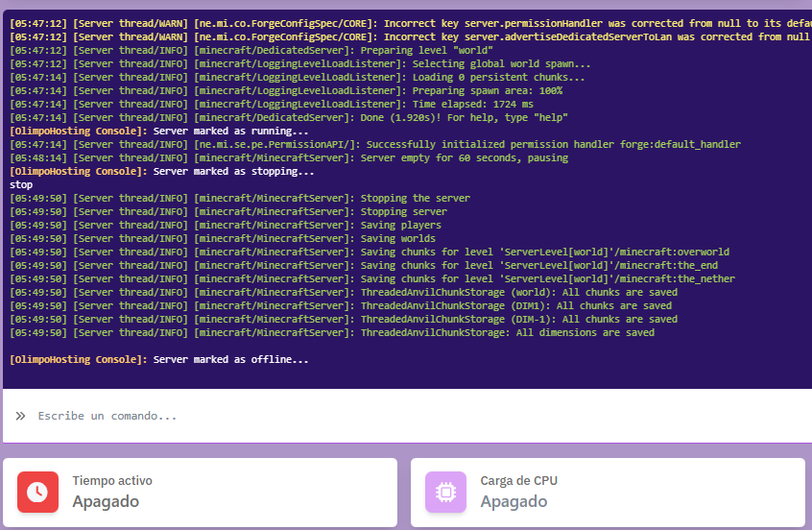Click the 'Time elapsed: 1724 ms' log line

coord(472,104)
